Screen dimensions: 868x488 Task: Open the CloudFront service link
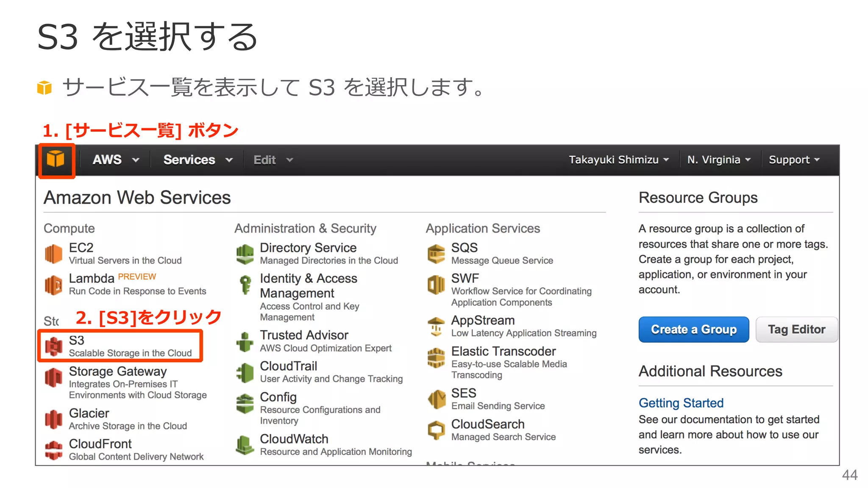coord(100,444)
